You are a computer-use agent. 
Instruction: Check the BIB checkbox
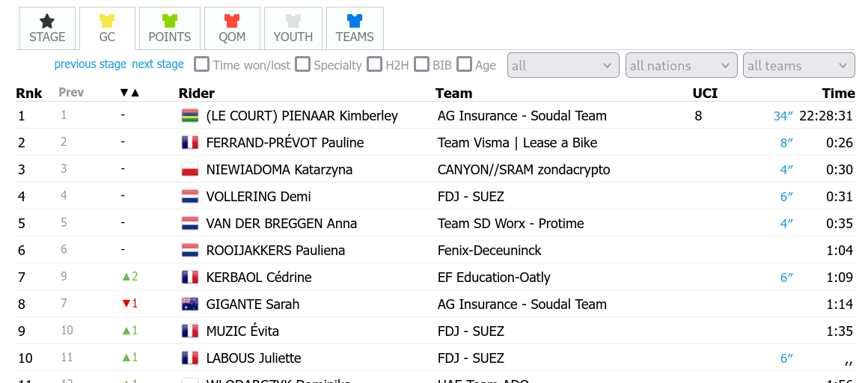[422, 64]
